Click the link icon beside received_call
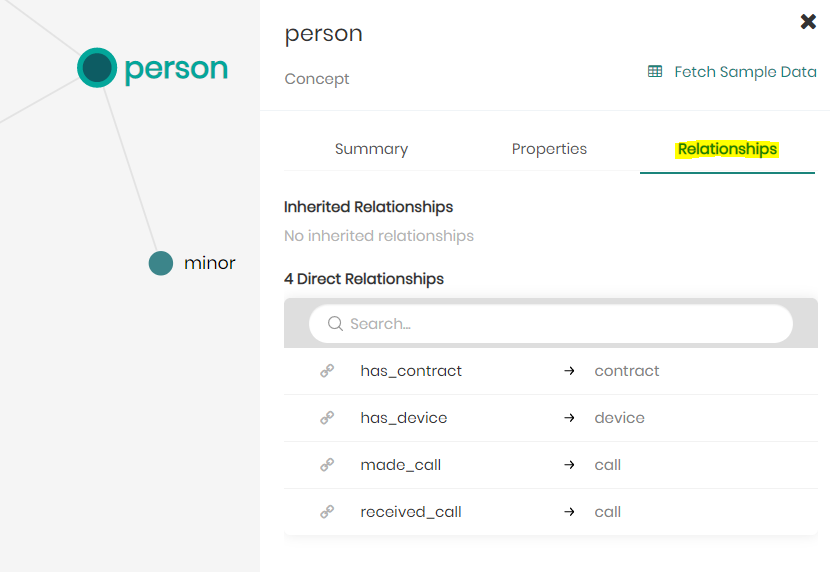 [x=327, y=512]
